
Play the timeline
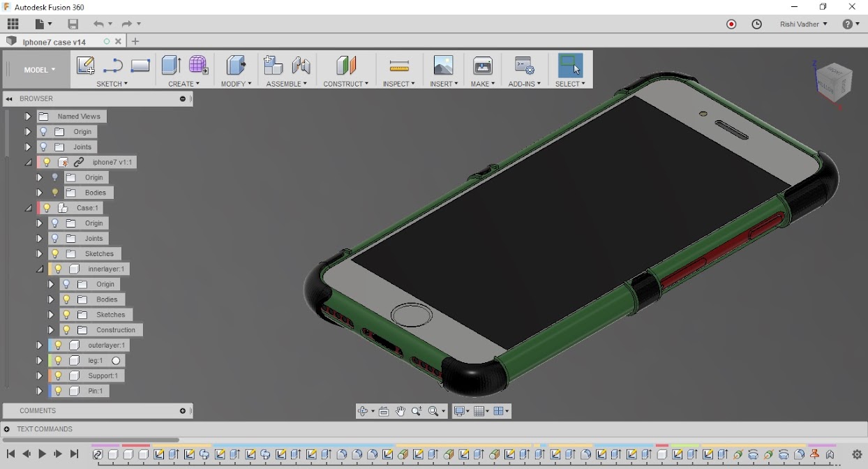coord(43,454)
